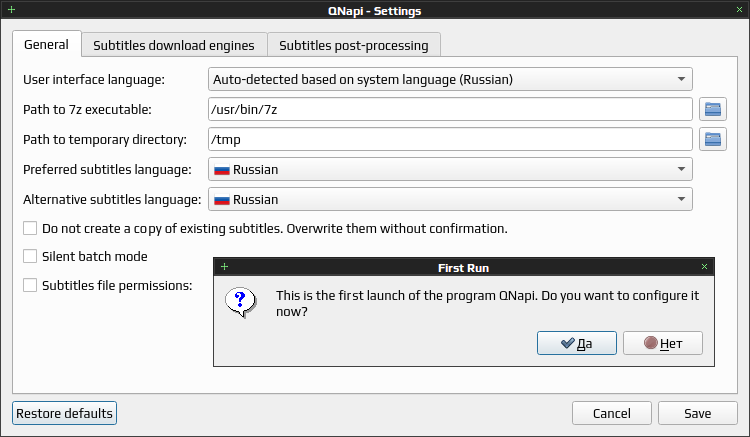Enable overwrite existing subtitles without confirmation
750x437 pixels.
[x=30, y=228]
